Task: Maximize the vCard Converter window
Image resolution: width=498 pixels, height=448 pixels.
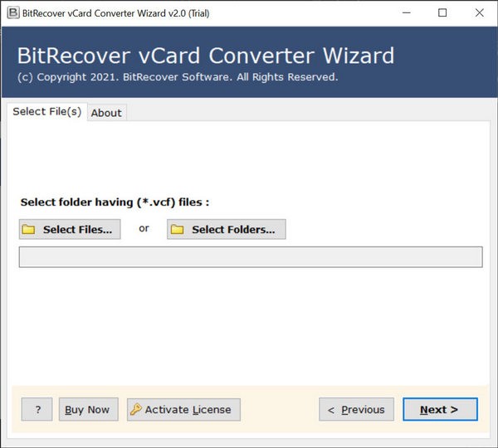Action: (x=442, y=13)
